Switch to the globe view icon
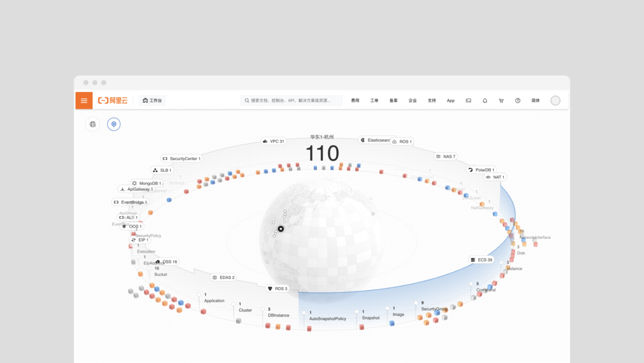Image resolution: width=644 pixels, height=363 pixels. click(x=92, y=124)
